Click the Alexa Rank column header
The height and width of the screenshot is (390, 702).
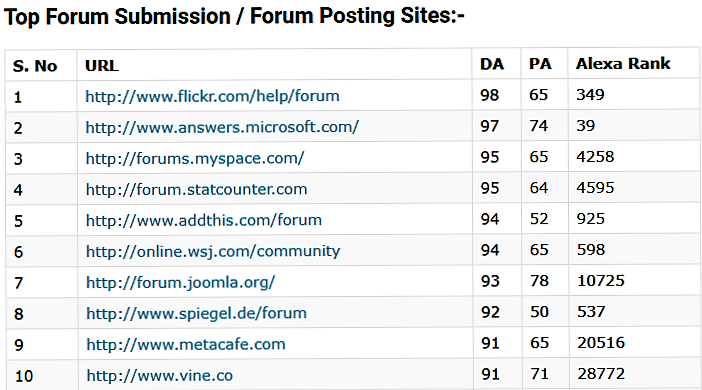click(623, 64)
